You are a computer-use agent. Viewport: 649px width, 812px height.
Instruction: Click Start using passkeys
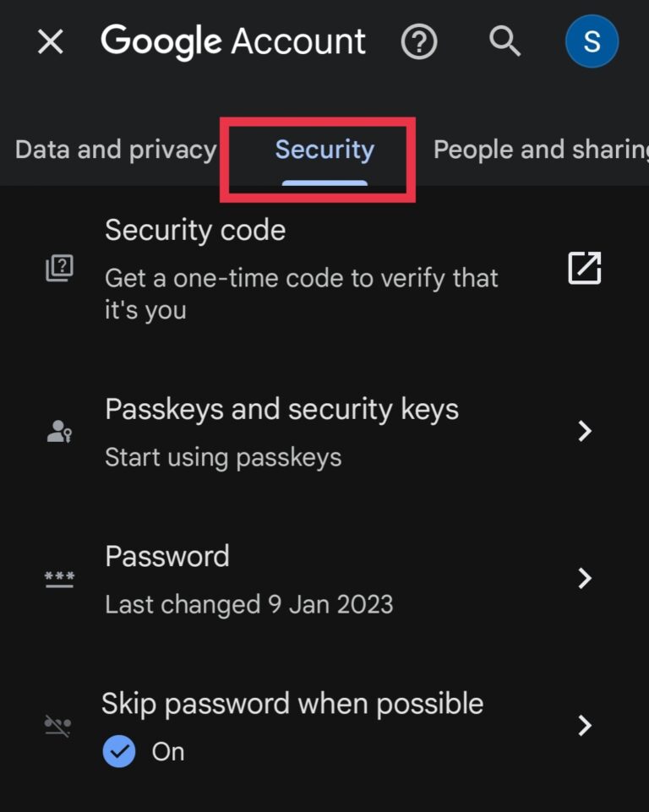222,456
